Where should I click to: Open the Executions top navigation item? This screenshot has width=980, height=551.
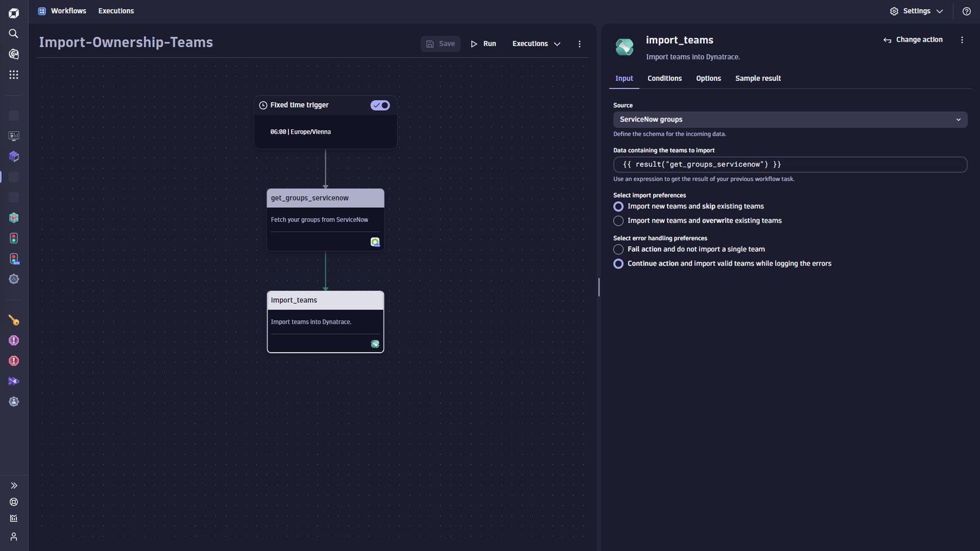tap(116, 11)
